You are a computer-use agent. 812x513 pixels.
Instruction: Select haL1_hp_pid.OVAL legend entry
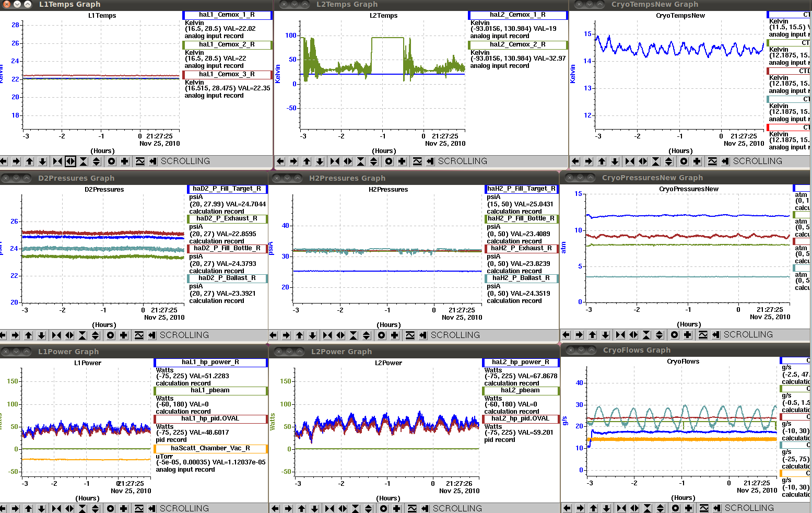tap(210, 419)
